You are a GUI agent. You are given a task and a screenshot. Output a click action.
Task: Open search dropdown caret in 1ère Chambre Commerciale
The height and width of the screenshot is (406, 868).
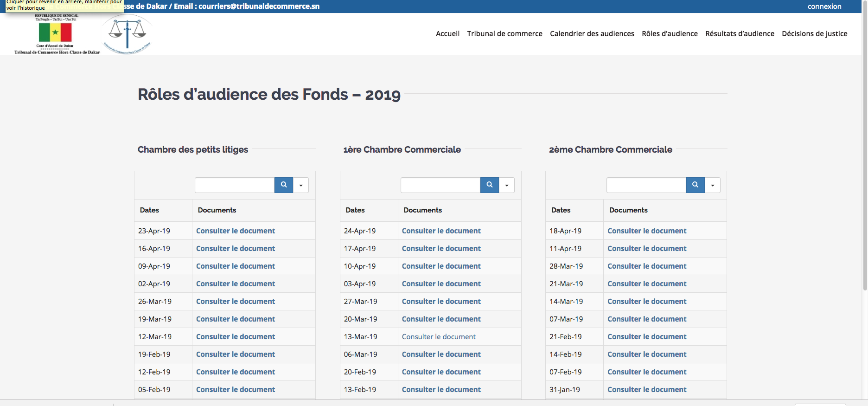[x=507, y=185]
